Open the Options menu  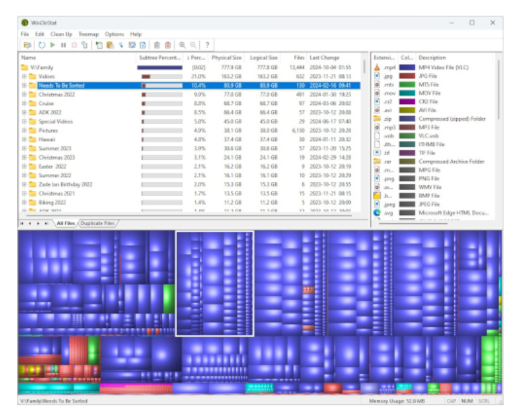pos(114,34)
